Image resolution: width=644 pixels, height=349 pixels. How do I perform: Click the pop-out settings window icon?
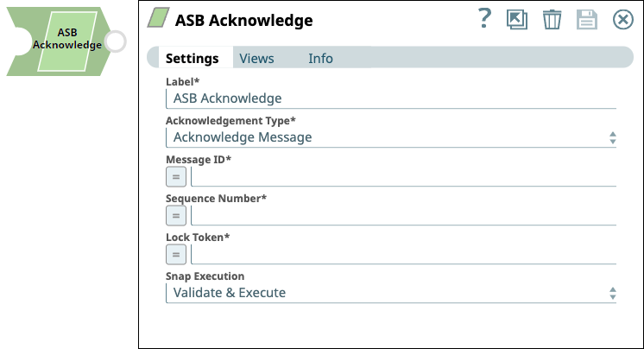[517, 19]
